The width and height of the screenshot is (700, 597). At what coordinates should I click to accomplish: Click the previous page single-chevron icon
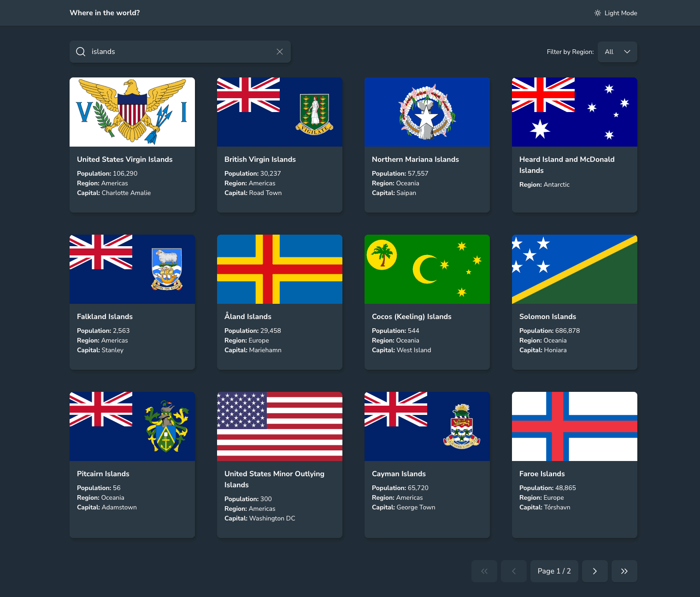[x=514, y=571]
